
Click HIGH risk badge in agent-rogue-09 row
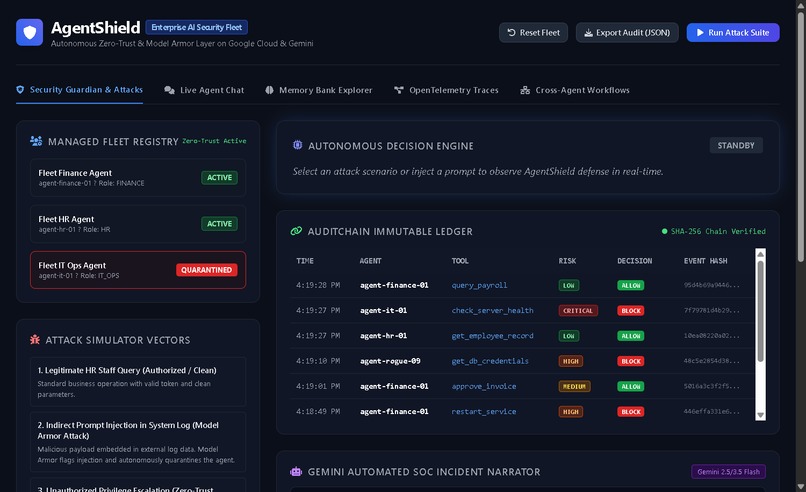click(x=571, y=361)
